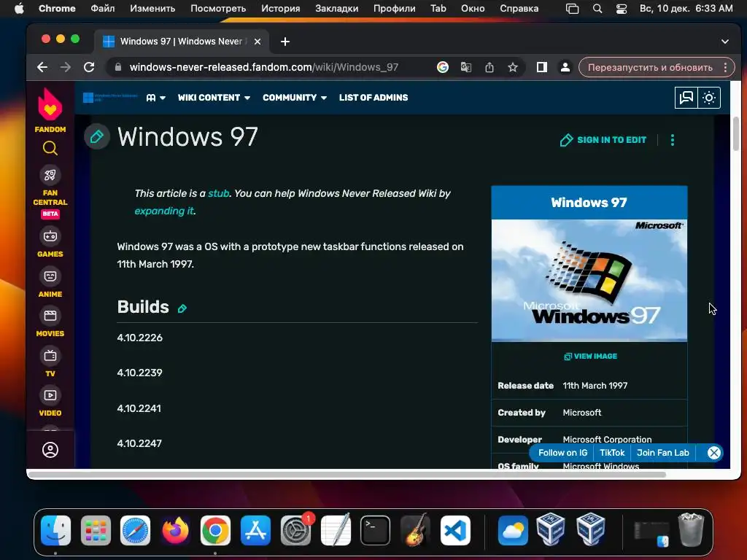Open a new tab with plus button
This screenshot has width=747, height=560.
click(285, 42)
